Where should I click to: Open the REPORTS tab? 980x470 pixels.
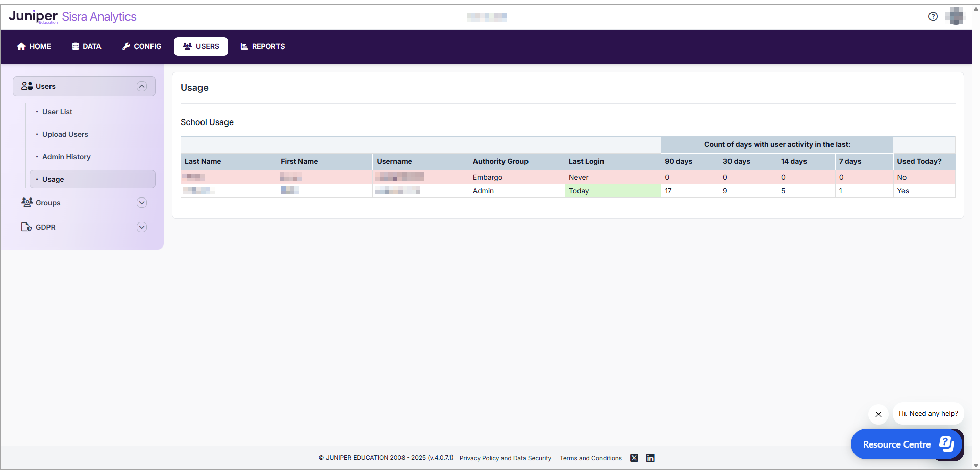tap(263, 46)
